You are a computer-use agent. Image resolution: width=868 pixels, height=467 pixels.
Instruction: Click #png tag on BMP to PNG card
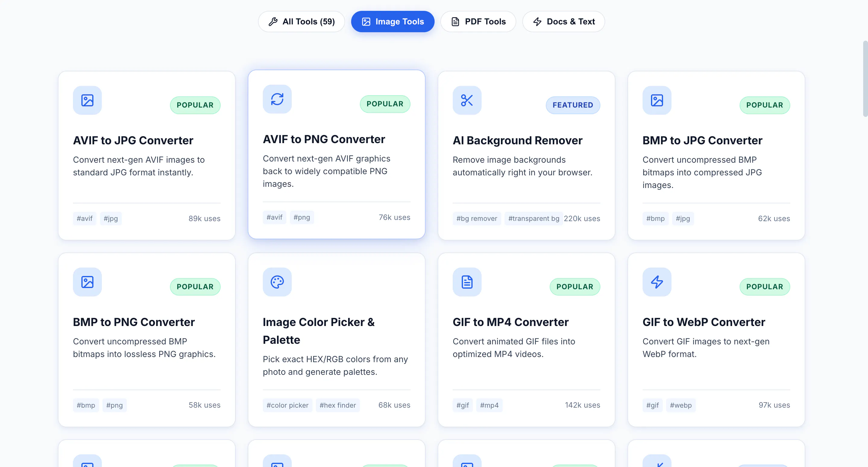(115, 405)
